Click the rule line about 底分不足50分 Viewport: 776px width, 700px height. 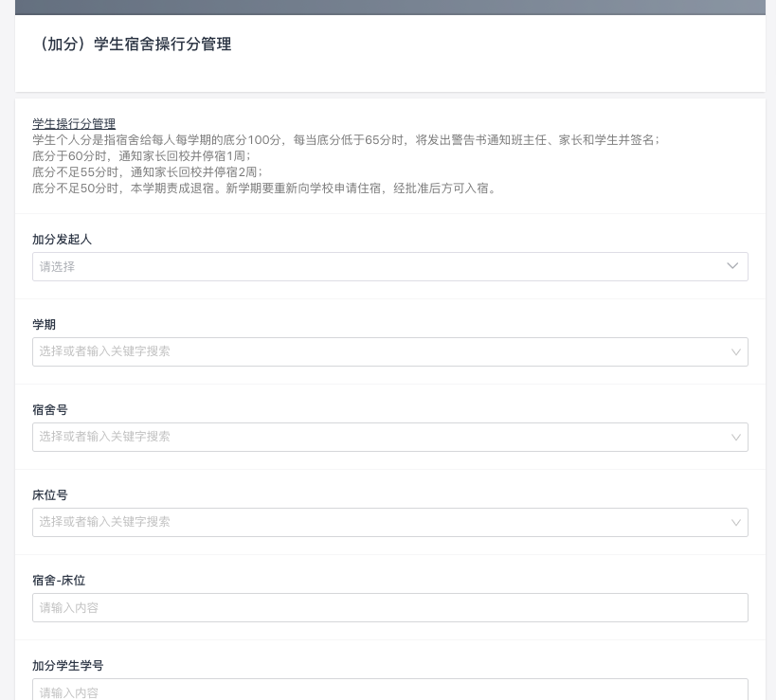pyautogui.click(x=265, y=188)
